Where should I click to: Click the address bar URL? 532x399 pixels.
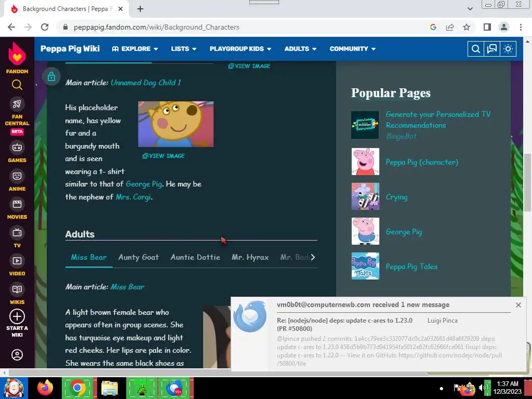[x=156, y=27]
